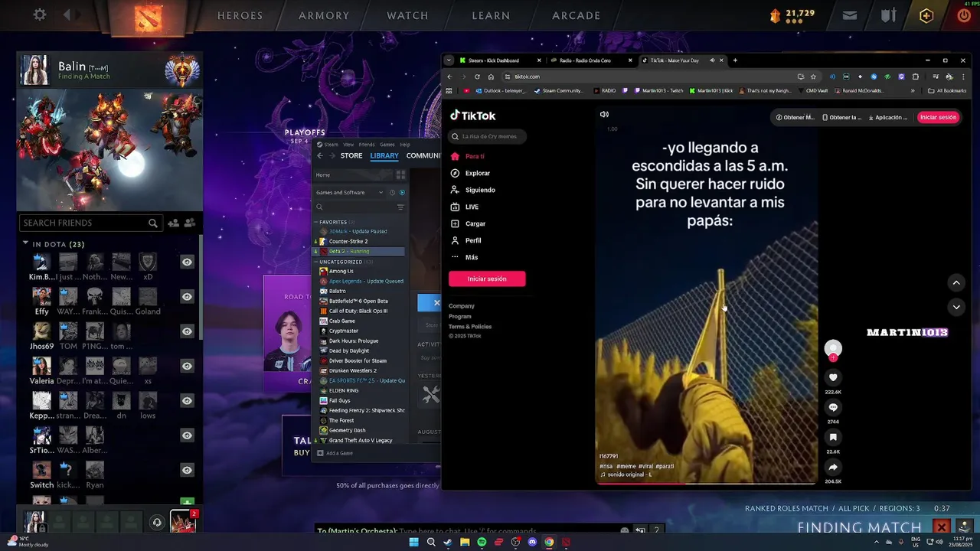Open Windows Start button
Screen dimensions: 980x551
pos(413,542)
